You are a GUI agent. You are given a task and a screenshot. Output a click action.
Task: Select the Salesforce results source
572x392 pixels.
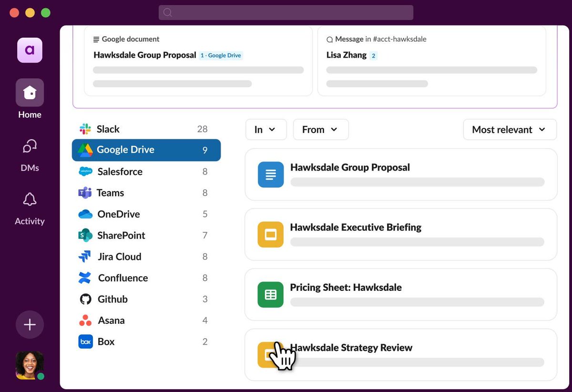pyautogui.click(x=146, y=172)
